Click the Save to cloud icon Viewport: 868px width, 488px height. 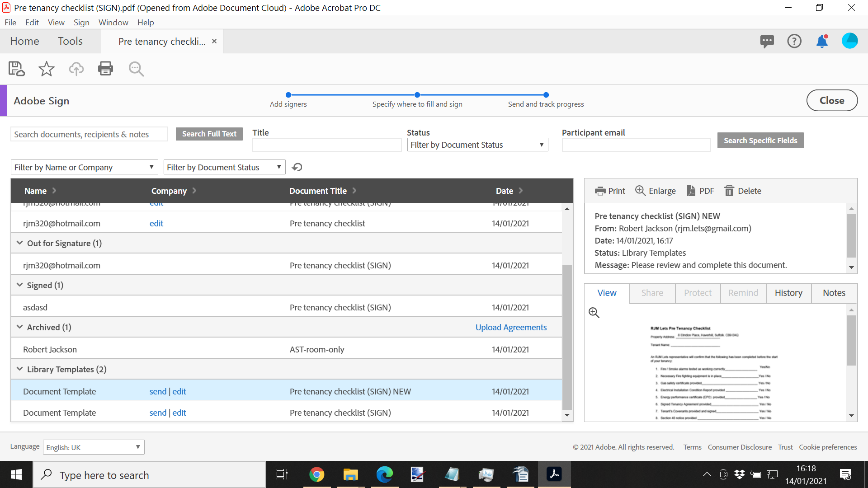[x=17, y=69]
